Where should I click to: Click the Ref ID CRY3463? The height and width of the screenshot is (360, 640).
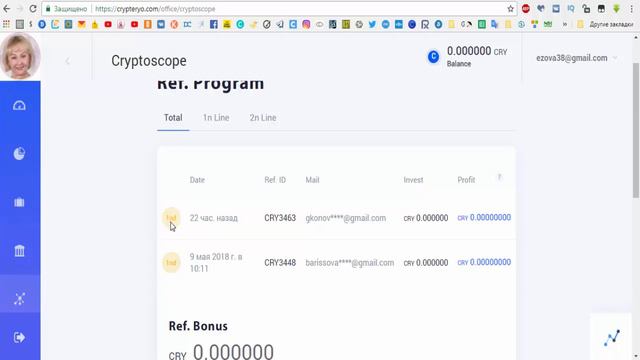coord(280,218)
